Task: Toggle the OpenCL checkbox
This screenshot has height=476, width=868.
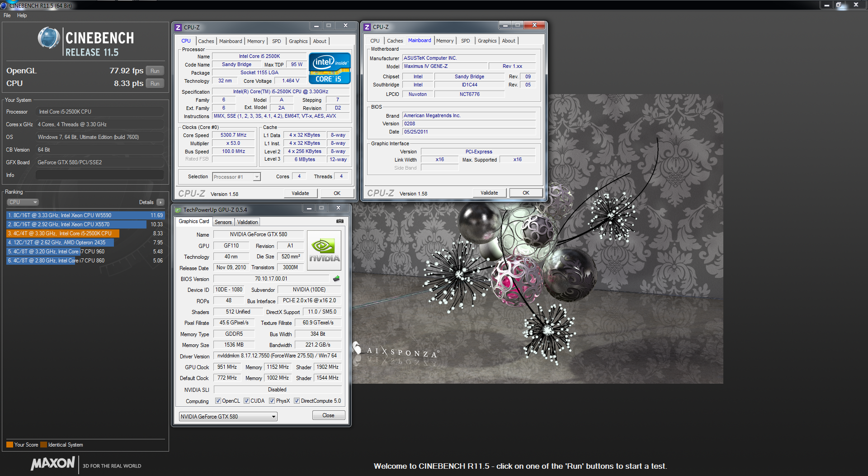Action: click(218, 401)
